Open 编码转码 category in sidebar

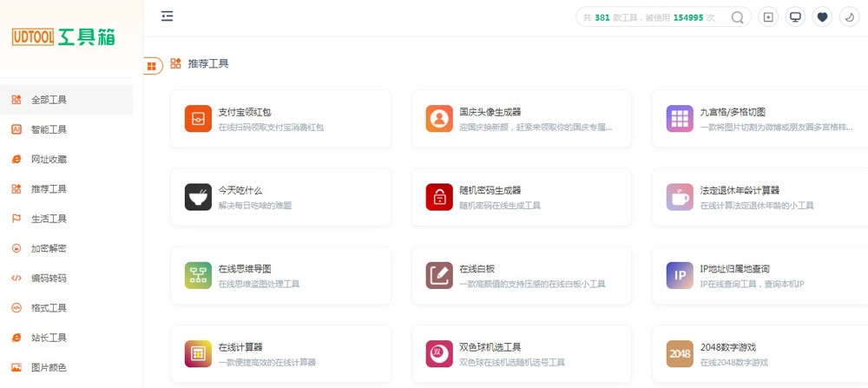point(67,278)
